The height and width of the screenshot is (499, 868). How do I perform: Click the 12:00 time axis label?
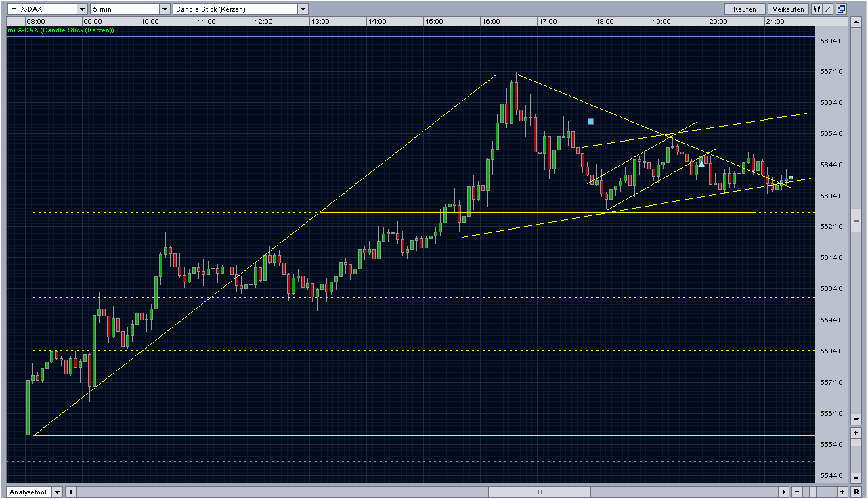[263, 21]
